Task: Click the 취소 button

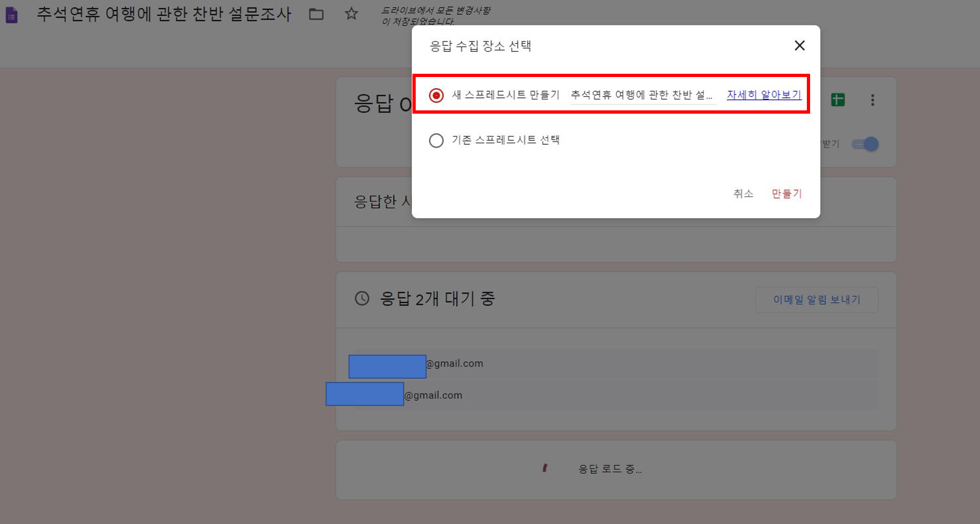Action: [x=743, y=193]
